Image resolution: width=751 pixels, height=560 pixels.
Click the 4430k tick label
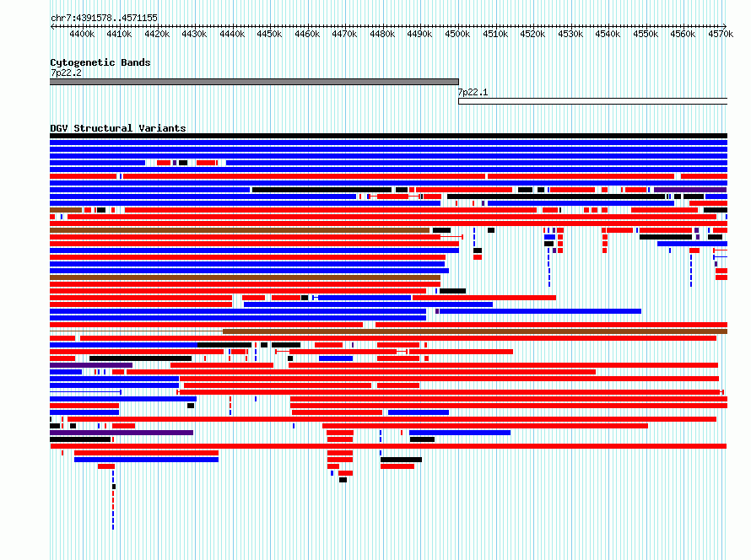coord(194,34)
